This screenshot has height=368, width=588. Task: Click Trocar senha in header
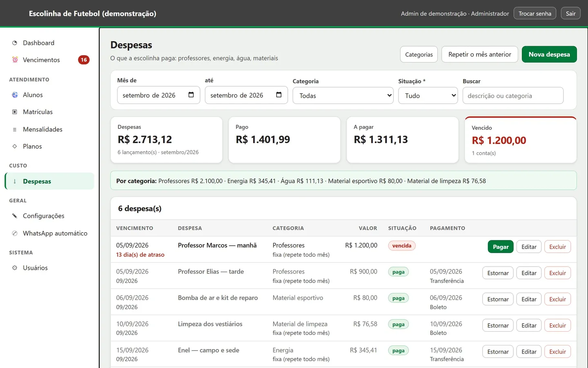pyautogui.click(x=535, y=13)
